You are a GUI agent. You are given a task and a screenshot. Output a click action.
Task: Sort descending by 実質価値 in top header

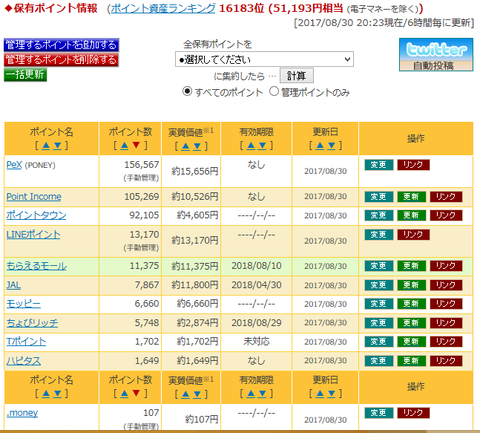pyautogui.click(x=197, y=146)
